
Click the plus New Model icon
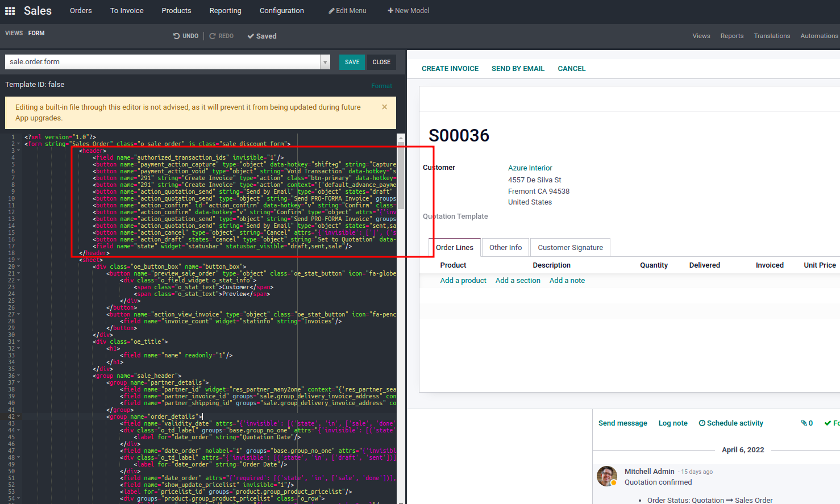tap(390, 11)
